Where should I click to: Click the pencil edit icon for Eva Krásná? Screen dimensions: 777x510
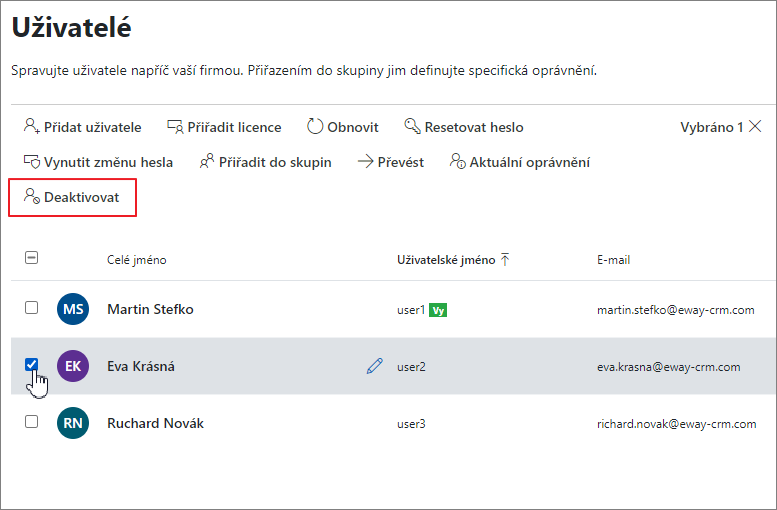coord(375,366)
